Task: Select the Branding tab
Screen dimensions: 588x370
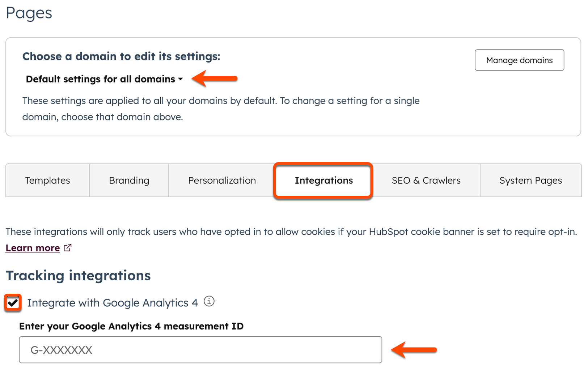Action: coord(129,180)
